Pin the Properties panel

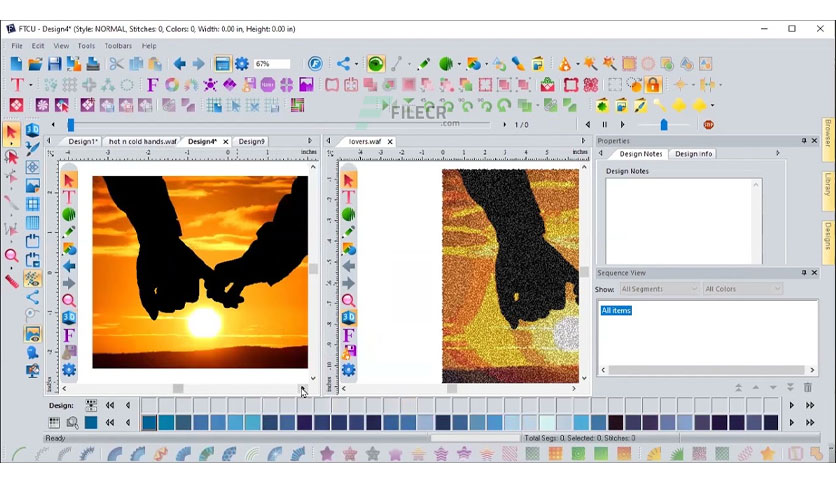(x=803, y=141)
